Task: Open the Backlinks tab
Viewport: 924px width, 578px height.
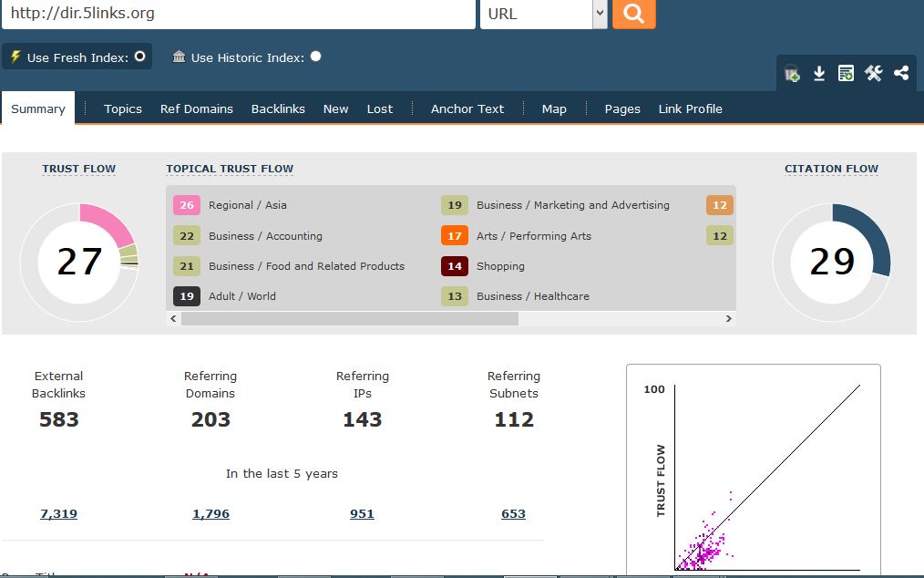Action: (x=278, y=108)
